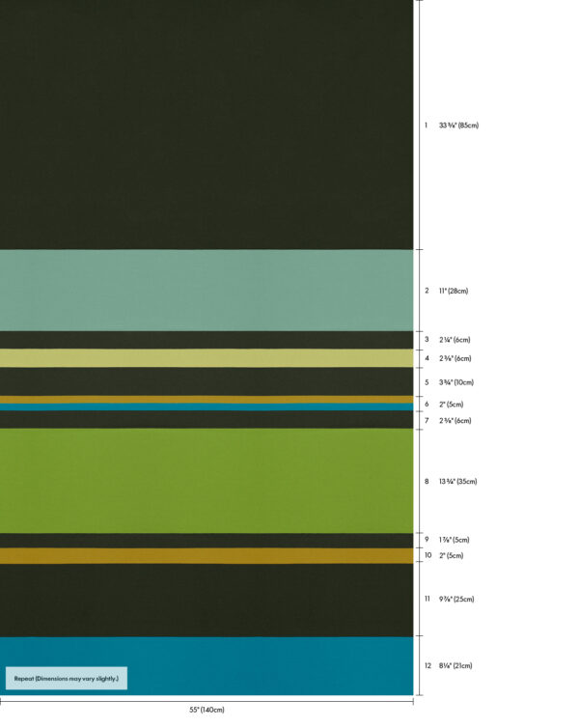The image size is (579, 728).
Task: Click the stripe number 6 marker
Action: [x=427, y=405]
